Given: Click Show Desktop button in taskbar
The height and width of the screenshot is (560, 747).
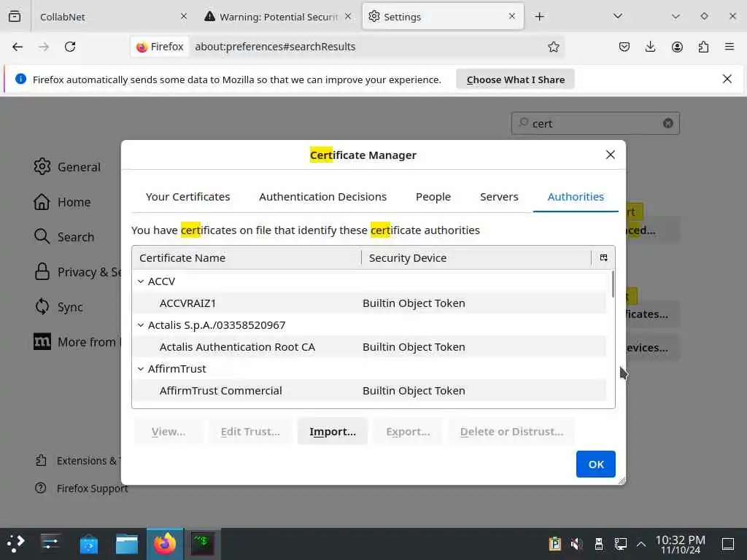Looking at the screenshot, I should pyautogui.click(x=727, y=544).
